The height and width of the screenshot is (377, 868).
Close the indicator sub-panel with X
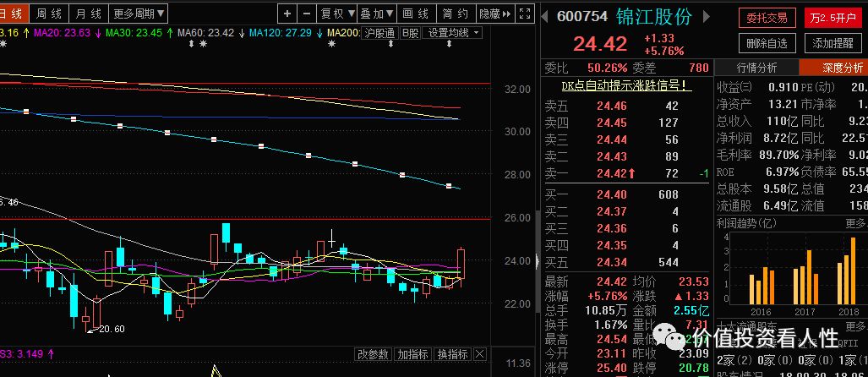(480, 354)
